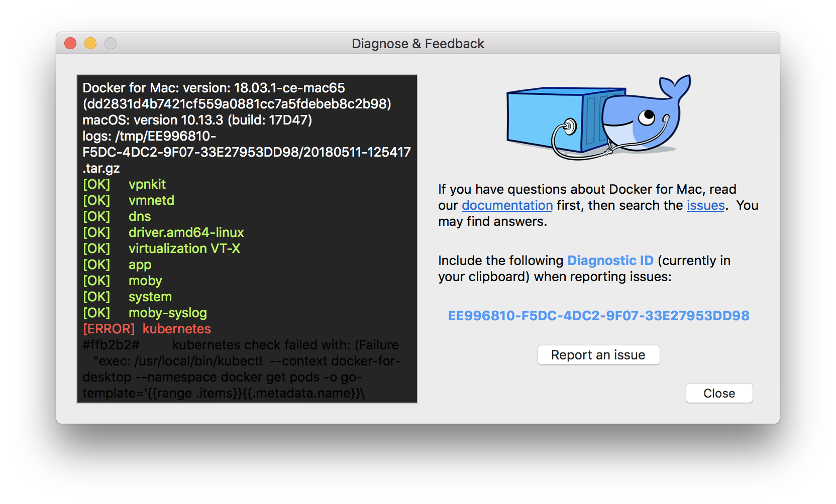Minimize window with the yellow button

click(x=90, y=44)
